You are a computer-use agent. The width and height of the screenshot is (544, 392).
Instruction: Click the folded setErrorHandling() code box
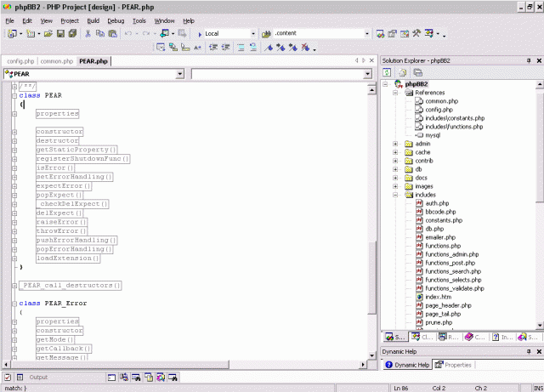pos(74,177)
